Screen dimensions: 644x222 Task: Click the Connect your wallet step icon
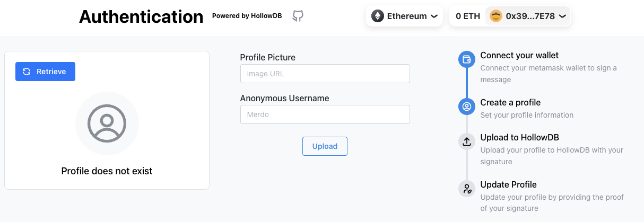[467, 59]
